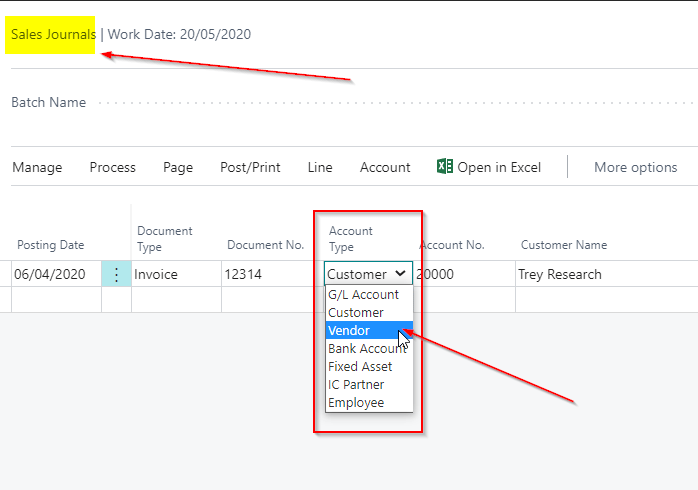Open the row's three-dot options menu
This screenshot has height=490, width=698.
tap(116, 274)
